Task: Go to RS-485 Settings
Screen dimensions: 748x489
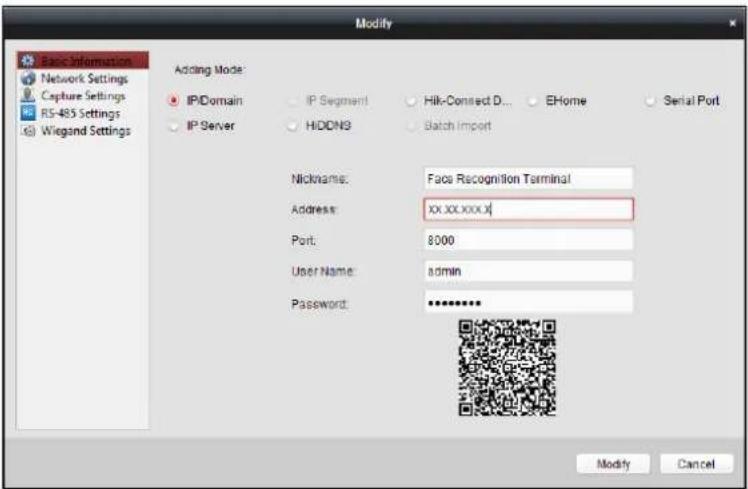Action: 80,114
